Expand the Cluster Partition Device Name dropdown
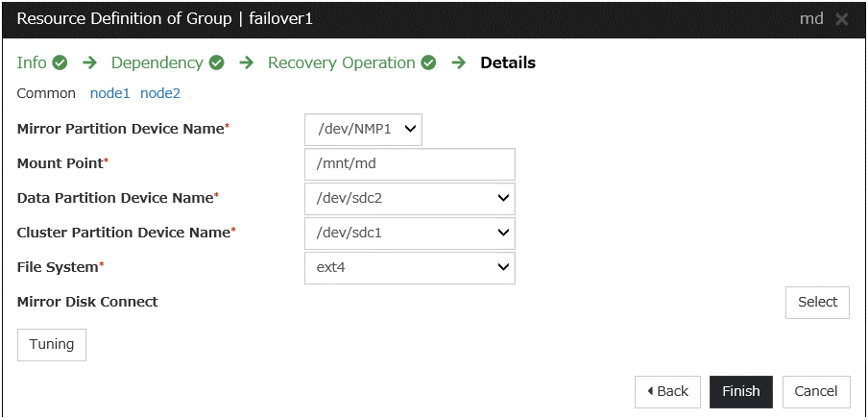The height and width of the screenshot is (419, 868). (x=409, y=234)
